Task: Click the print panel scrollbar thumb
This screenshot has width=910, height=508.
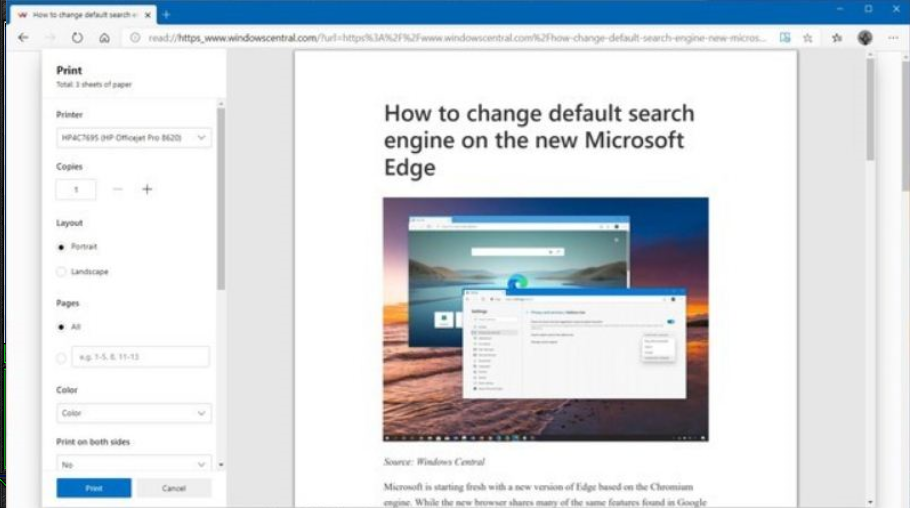Action: 221,199
